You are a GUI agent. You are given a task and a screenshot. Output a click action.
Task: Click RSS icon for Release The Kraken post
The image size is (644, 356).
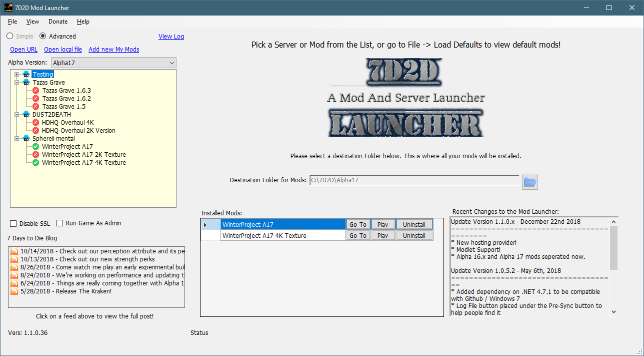14,291
